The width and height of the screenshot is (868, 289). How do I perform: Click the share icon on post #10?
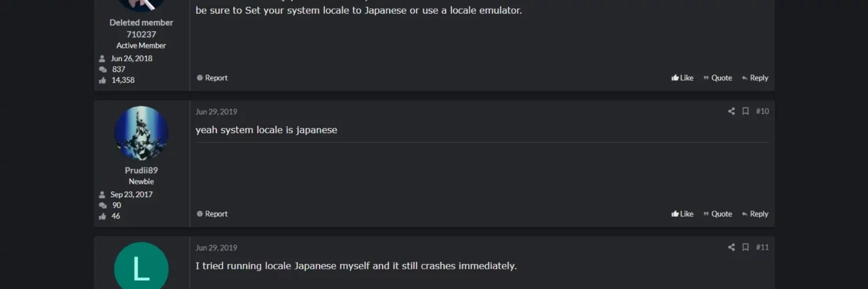click(731, 111)
